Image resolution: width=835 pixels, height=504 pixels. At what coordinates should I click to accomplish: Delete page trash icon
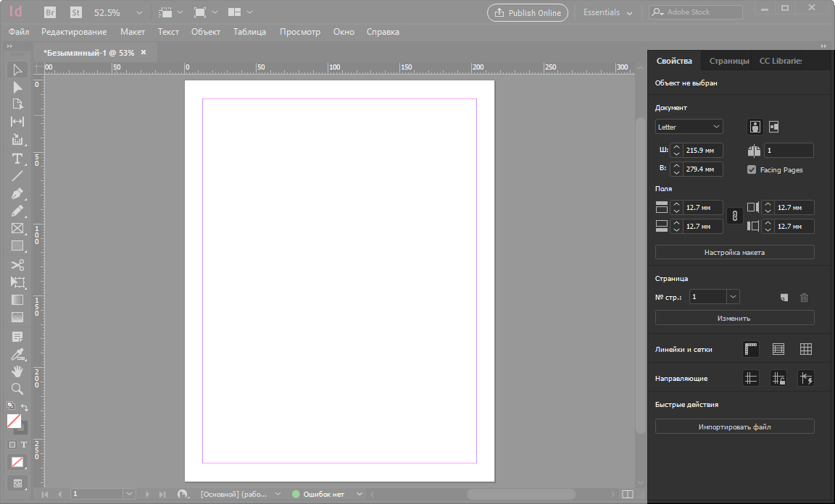pos(804,298)
